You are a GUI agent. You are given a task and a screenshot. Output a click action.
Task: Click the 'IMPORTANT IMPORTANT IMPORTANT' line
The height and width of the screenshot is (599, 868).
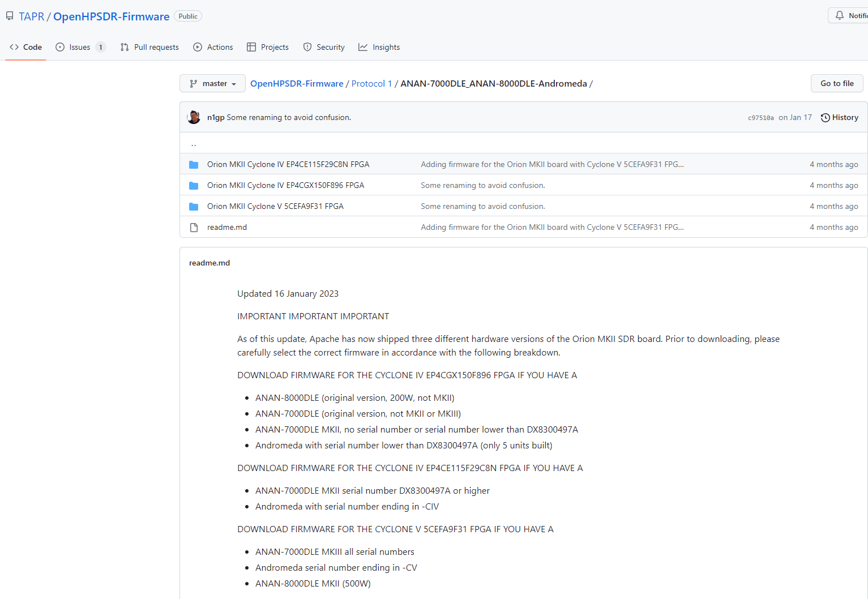pos(313,316)
